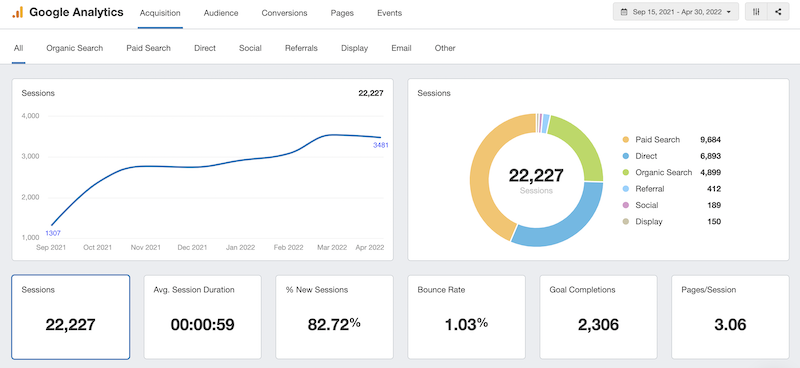Image resolution: width=800 pixels, height=368 pixels.
Task: Open the Conversions tab
Action: pyautogui.click(x=284, y=13)
